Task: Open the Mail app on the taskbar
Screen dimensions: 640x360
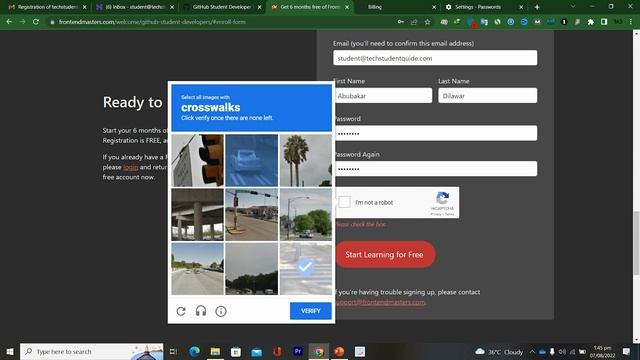Action: [256, 351]
